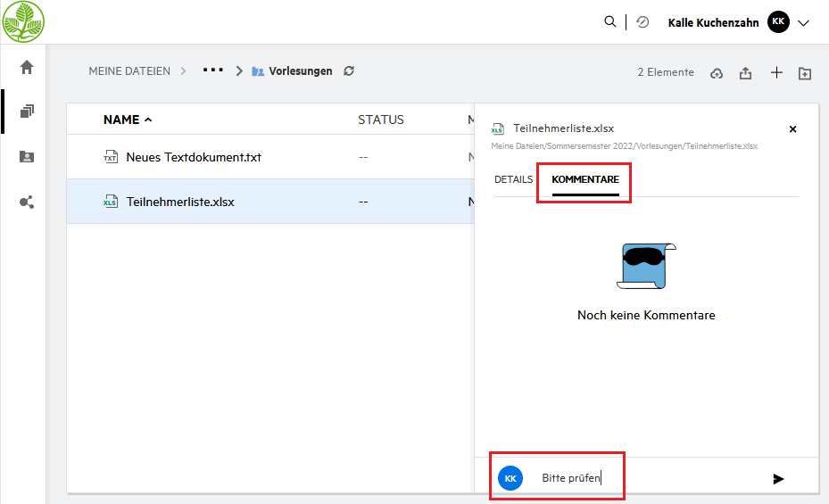The width and height of the screenshot is (829, 504).
Task: Expand the user menu chevron
Action: (803, 23)
